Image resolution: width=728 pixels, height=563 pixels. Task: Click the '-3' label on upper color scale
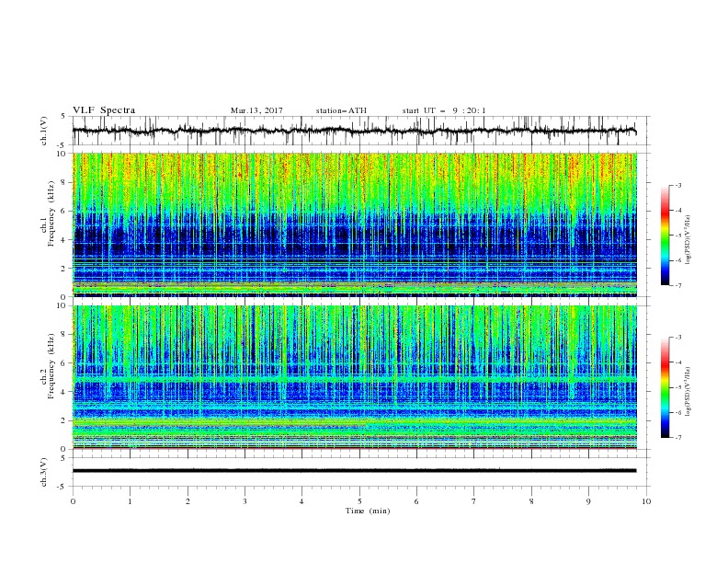click(x=677, y=185)
